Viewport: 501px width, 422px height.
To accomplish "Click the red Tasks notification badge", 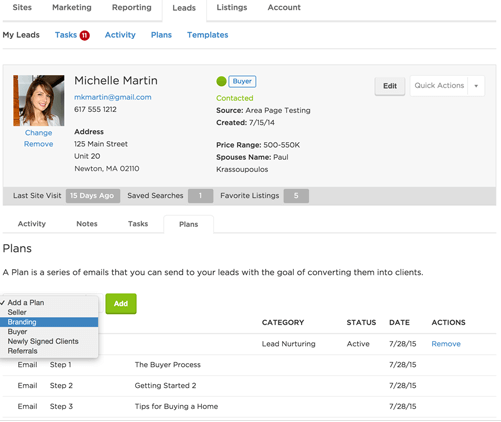I will pyautogui.click(x=84, y=35).
